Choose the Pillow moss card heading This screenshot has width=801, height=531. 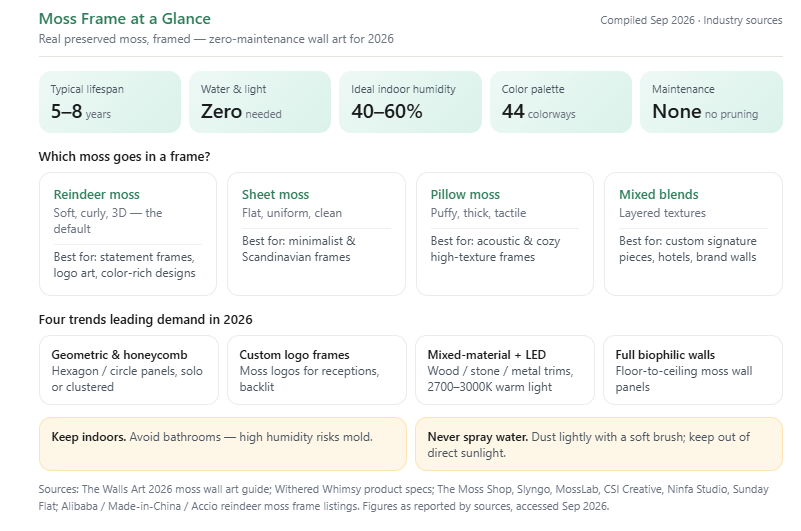pyautogui.click(x=465, y=195)
